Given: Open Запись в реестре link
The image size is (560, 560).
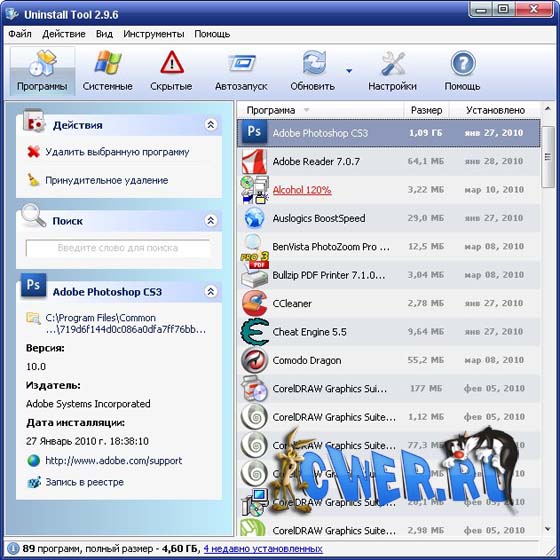Looking at the screenshot, I should point(84,482).
